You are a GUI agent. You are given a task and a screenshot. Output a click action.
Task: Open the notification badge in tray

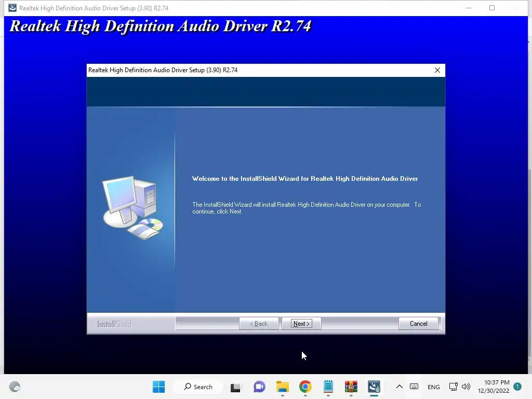click(517, 387)
